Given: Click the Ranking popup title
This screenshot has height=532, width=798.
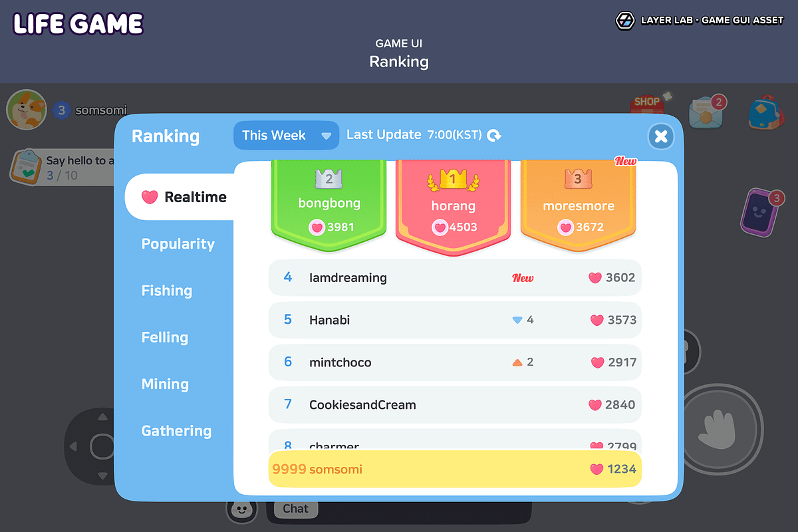Looking at the screenshot, I should point(166,136).
